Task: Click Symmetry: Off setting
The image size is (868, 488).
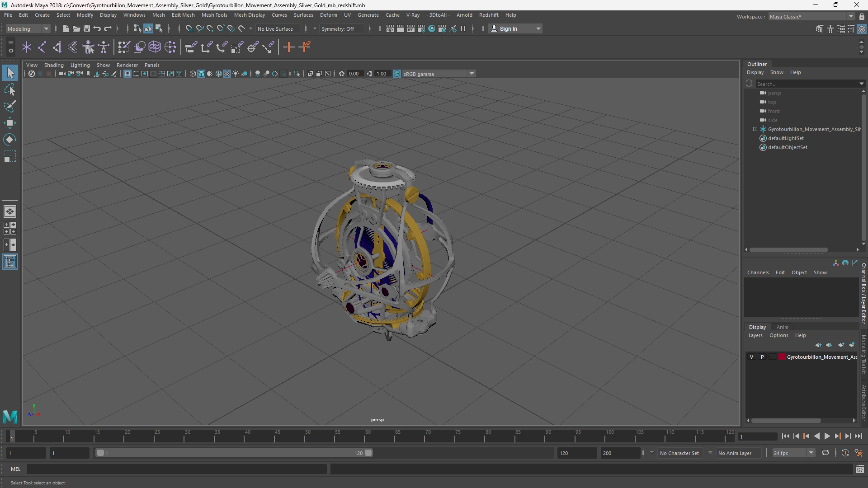Action: [x=342, y=28]
